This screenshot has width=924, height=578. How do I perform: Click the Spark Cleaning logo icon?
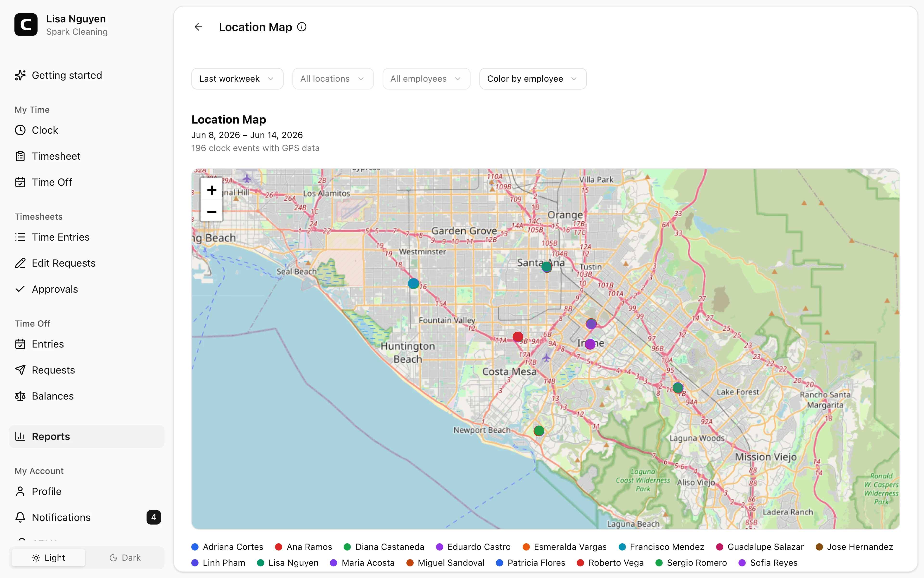[26, 25]
